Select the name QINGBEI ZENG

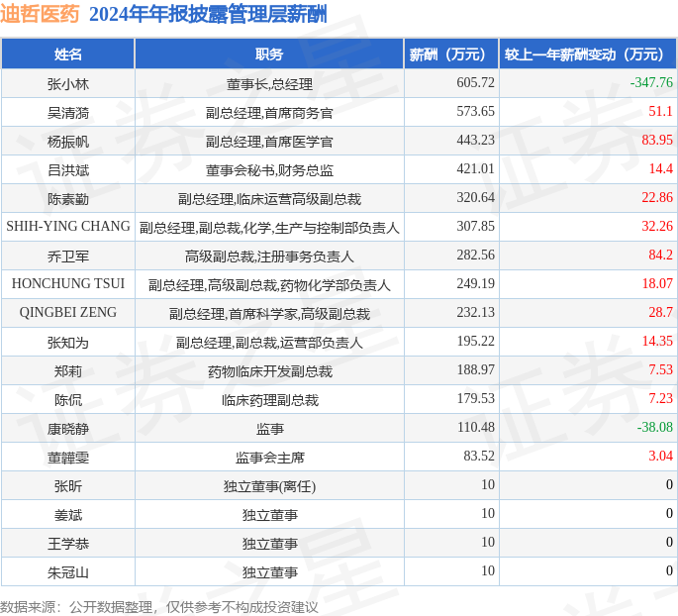point(68,312)
